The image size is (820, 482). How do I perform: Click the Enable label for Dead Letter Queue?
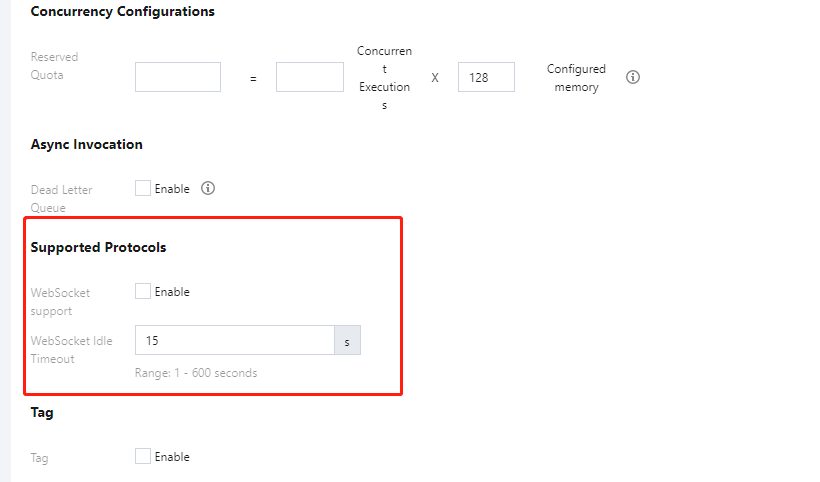tap(172, 188)
